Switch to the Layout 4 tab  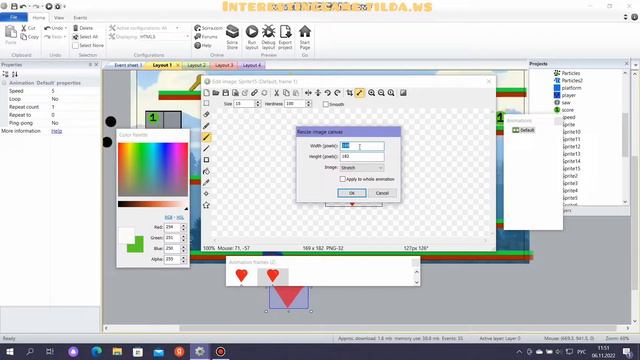(x=251, y=65)
